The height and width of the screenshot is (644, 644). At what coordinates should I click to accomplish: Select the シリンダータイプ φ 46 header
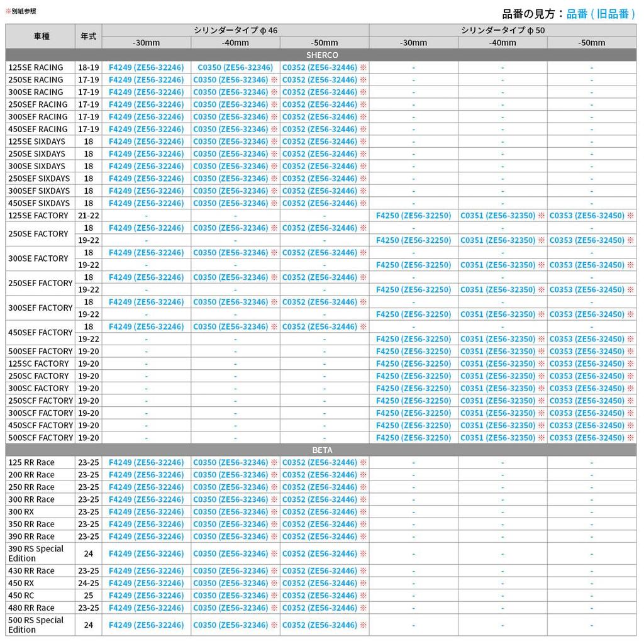[235, 30]
